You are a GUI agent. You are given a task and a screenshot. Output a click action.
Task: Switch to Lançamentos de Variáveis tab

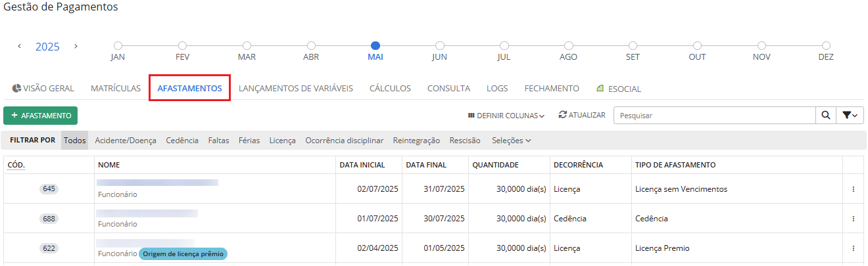click(x=295, y=89)
